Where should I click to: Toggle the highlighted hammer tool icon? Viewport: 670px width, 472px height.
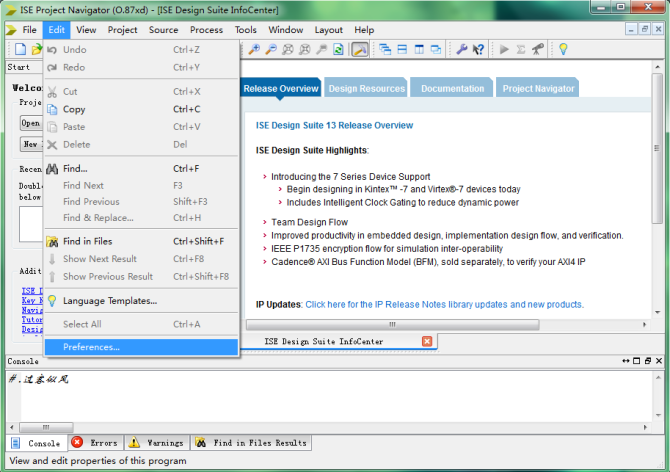(x=360, y=49)
